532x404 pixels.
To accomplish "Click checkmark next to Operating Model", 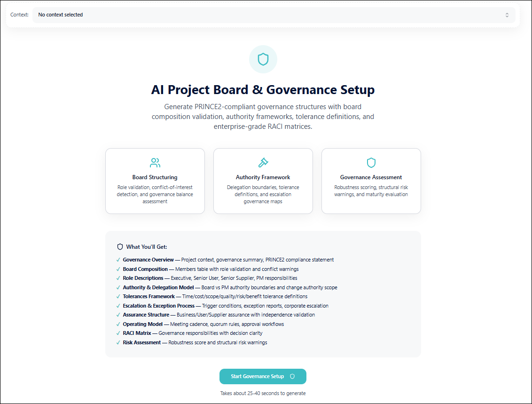I will click(118, 324).
